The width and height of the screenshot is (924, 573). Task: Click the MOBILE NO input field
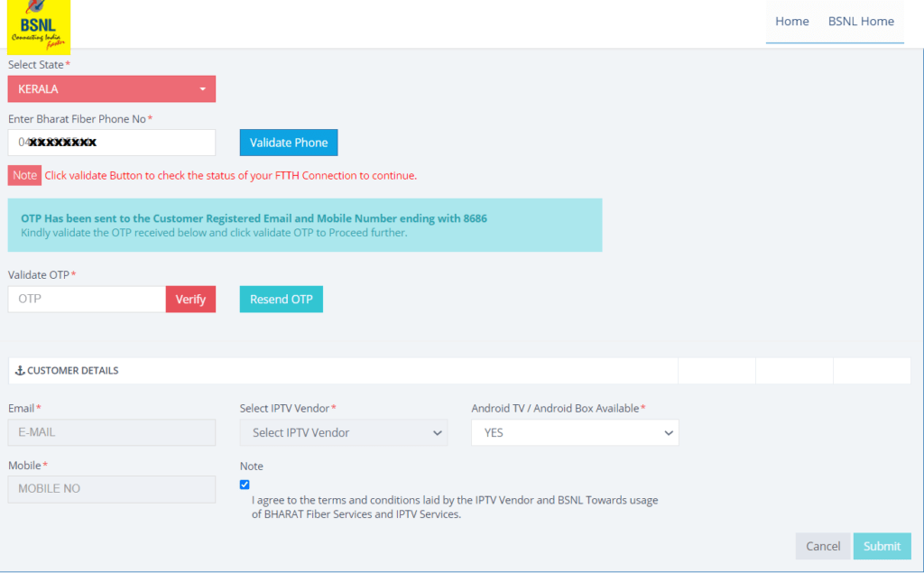click(x=112, y=489)
